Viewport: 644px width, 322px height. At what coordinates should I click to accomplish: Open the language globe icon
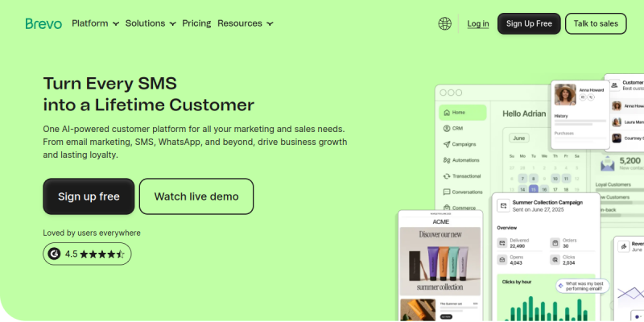[444, 23]
